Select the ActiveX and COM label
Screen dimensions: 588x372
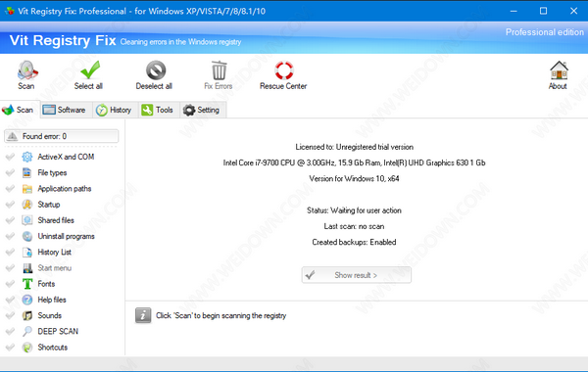pos(66,157)
